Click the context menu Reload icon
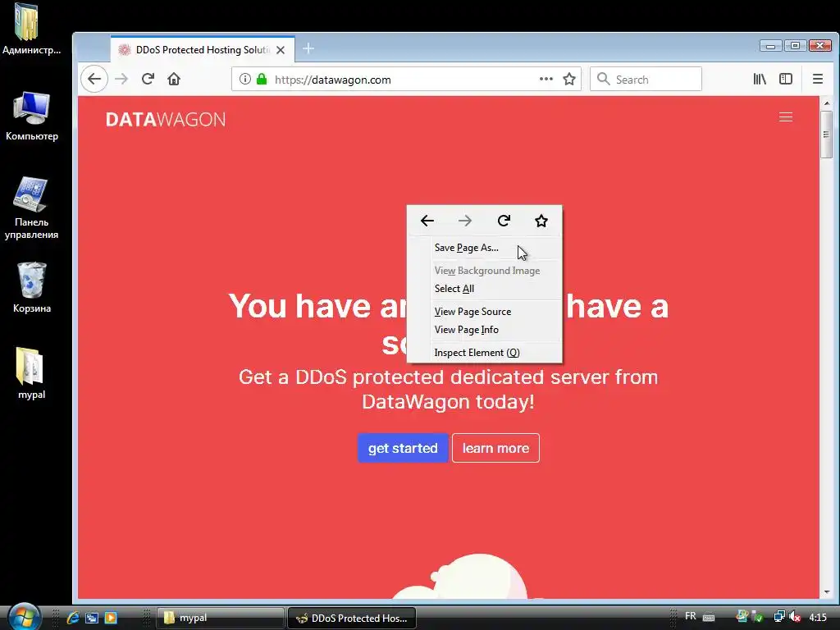The image size is (840, 630). [x=504, y=221]
